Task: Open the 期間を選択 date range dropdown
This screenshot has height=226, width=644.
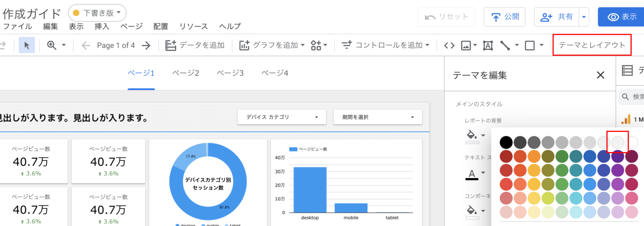Action: pos(377,117)
